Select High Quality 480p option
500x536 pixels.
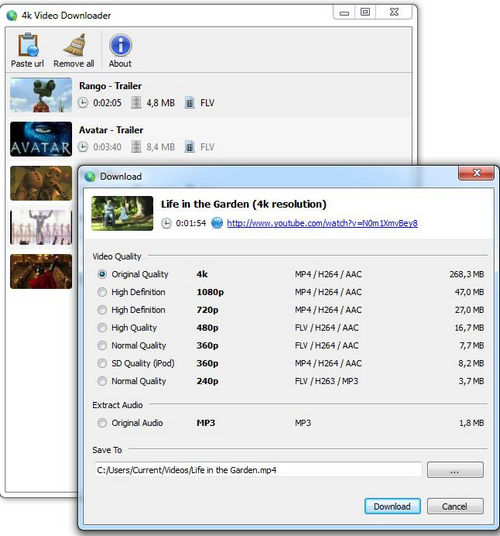[x=102, y=327]
